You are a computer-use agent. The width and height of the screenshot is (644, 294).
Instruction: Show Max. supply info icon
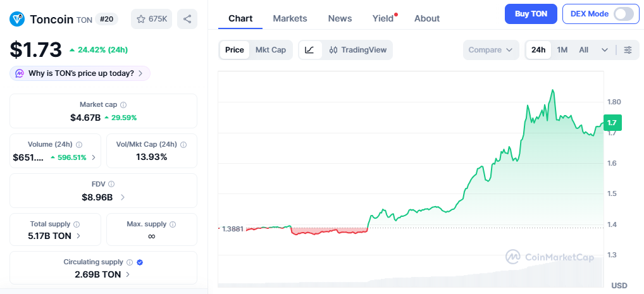tap(173, 224)
